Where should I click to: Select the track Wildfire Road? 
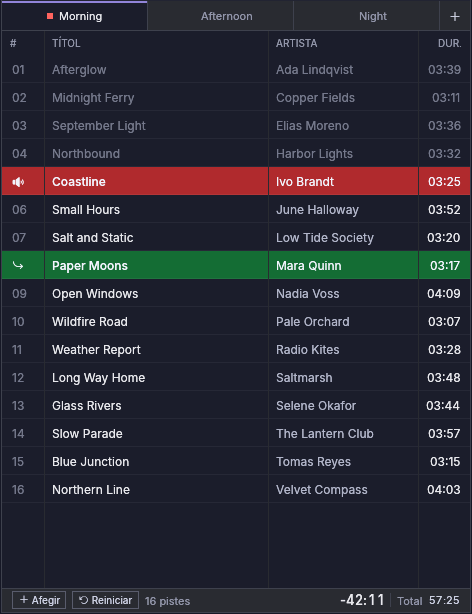236,321
